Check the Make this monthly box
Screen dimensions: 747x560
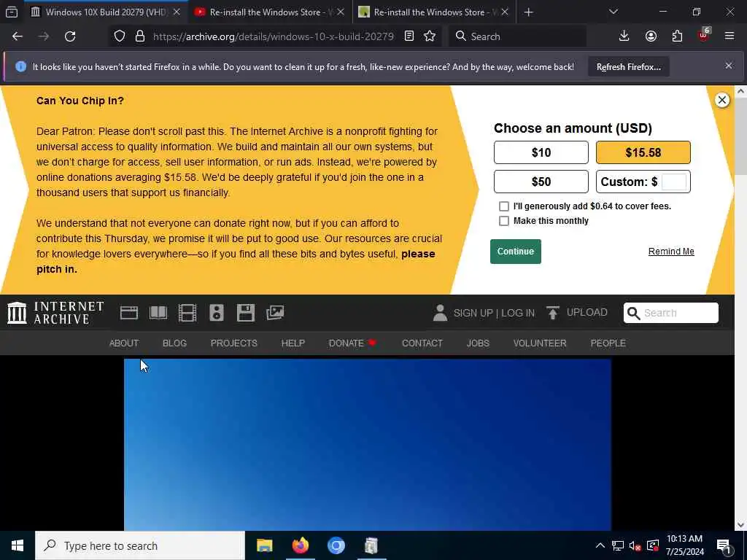[503, 221]
